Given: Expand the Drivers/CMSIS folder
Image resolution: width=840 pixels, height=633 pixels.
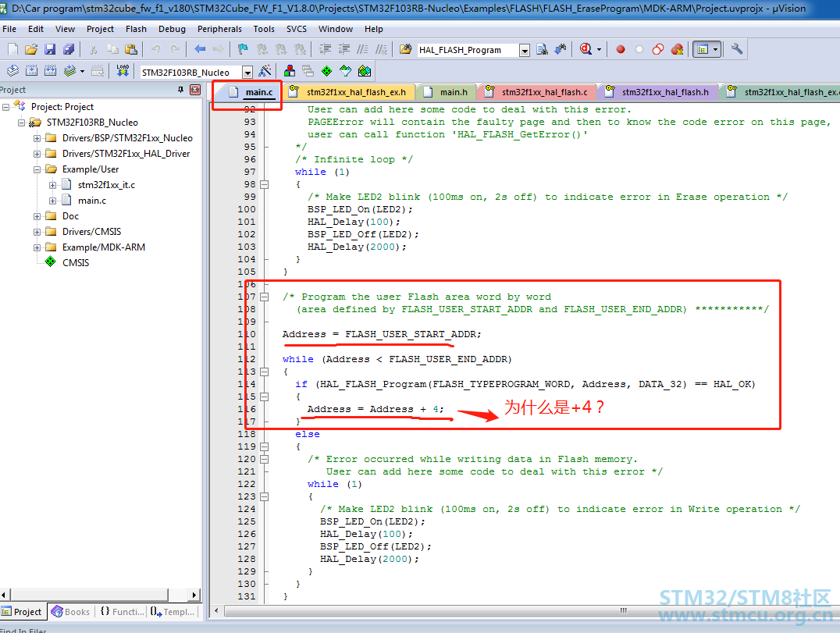Looking at the screenshot, I should 37,232.
